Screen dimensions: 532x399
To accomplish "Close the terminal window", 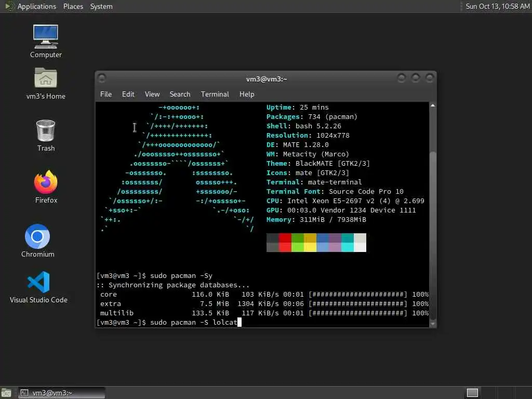I will 430,78.
